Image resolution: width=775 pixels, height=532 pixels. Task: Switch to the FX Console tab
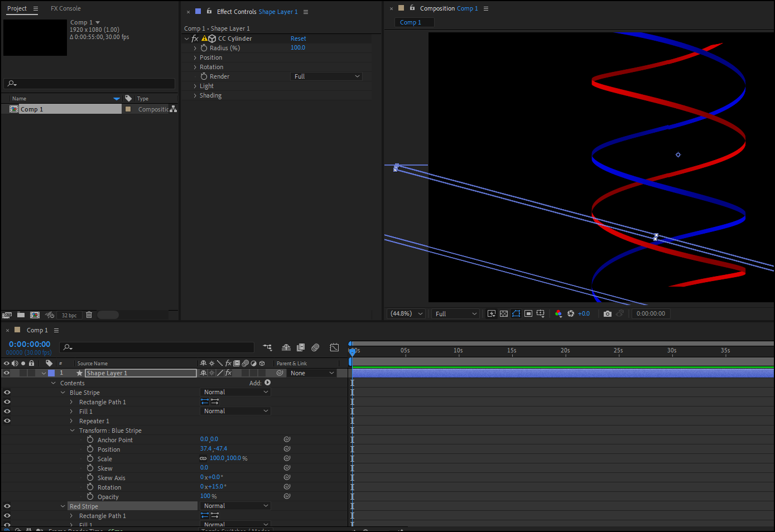coord(65,8)
